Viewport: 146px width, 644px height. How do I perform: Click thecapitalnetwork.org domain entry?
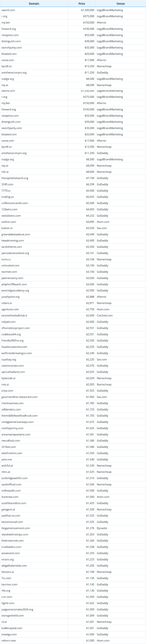(x=15, y=178)
